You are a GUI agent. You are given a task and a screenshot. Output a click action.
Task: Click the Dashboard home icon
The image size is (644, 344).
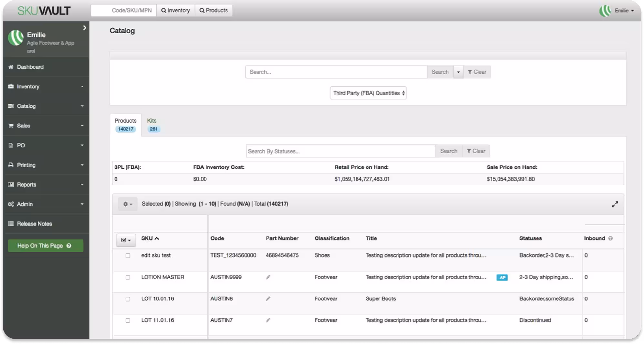(x=11, y=67)
